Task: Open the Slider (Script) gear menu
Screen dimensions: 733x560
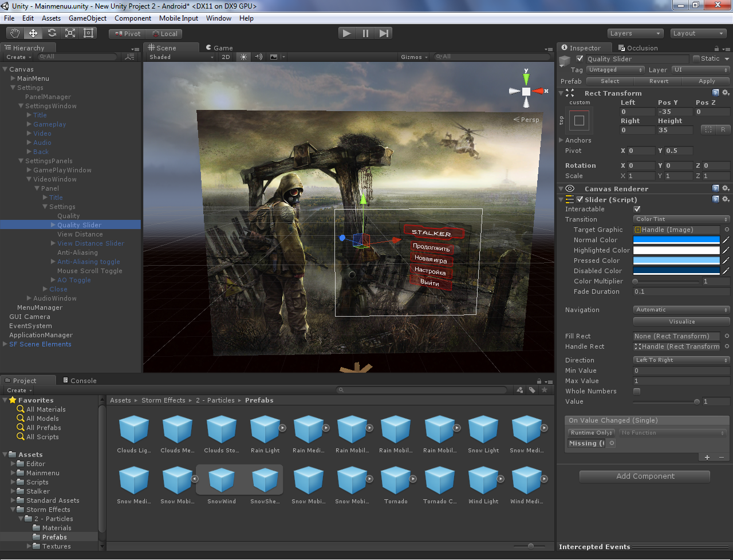Action: pos(726,199)
